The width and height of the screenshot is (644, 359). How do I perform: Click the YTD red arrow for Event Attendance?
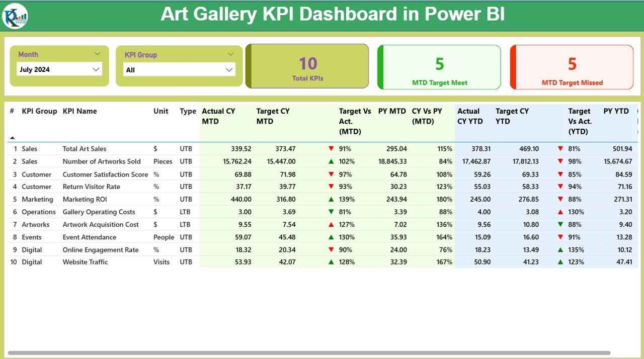[x=560, y=237]
